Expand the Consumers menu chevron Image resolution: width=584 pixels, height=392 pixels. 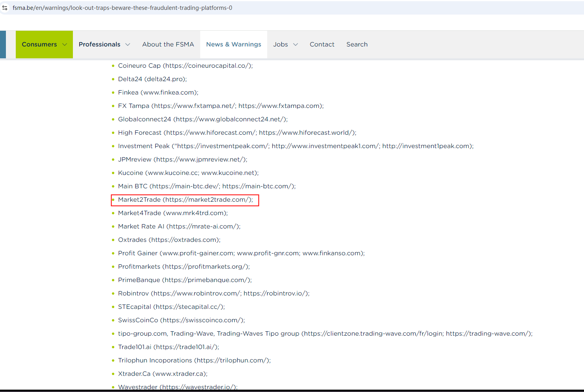click(65, 45)
